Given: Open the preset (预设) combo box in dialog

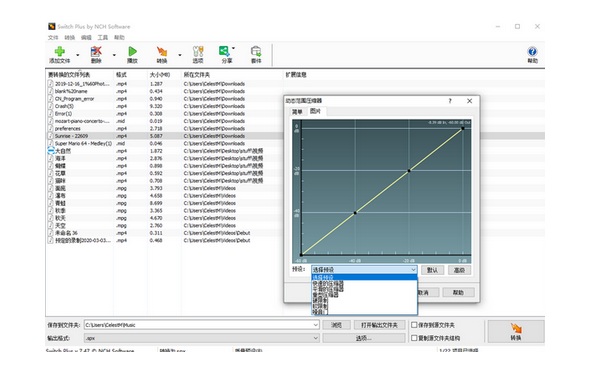Looking at the screenshot, I should 364,270.
